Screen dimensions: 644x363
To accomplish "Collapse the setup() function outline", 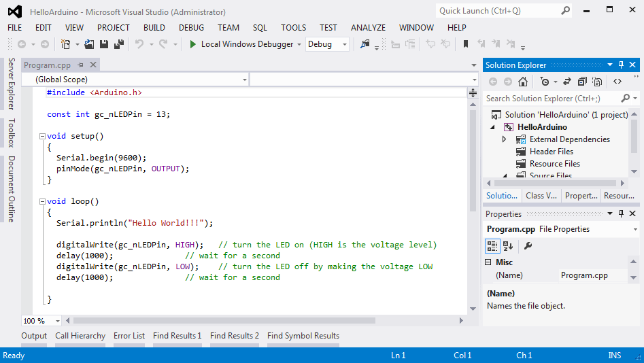I will coord(42,137).
